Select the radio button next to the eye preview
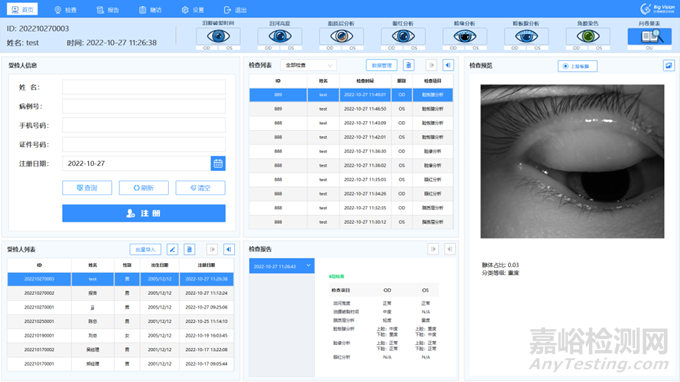Image resolution: width=680 pixels, height=382 pixels. [x=565, y=66]
